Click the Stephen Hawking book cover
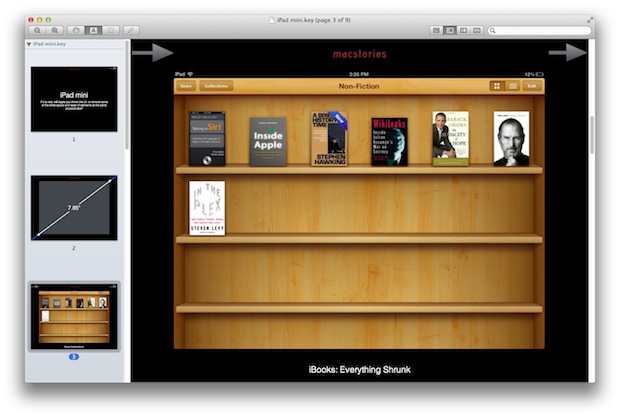 (x=329, y=139)
